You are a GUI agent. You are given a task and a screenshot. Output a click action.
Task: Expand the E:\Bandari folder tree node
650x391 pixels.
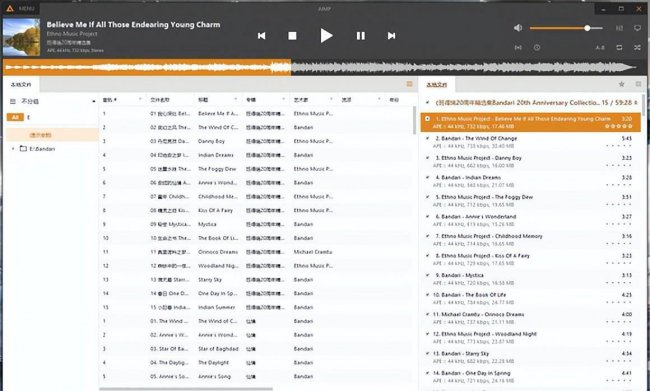13,148
